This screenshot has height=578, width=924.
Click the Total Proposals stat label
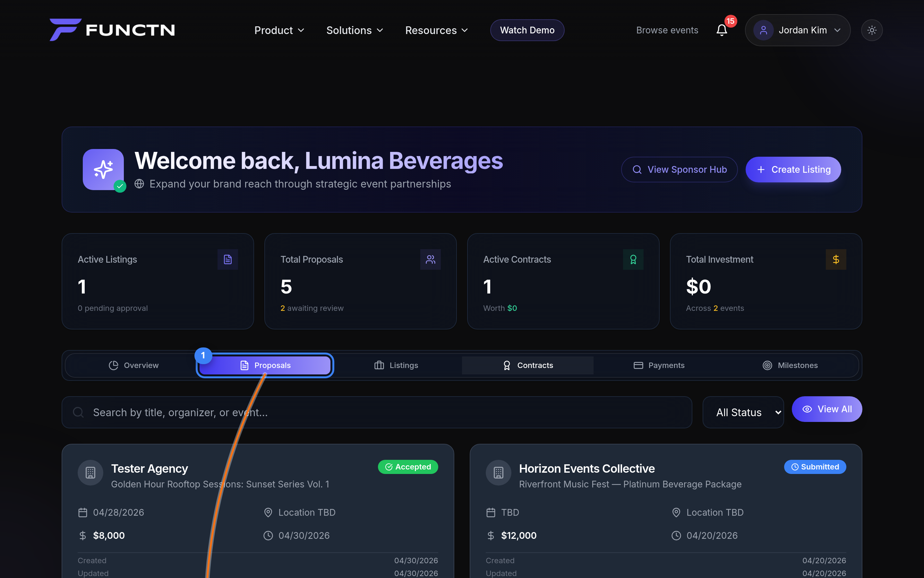click(x=312, y=259)
